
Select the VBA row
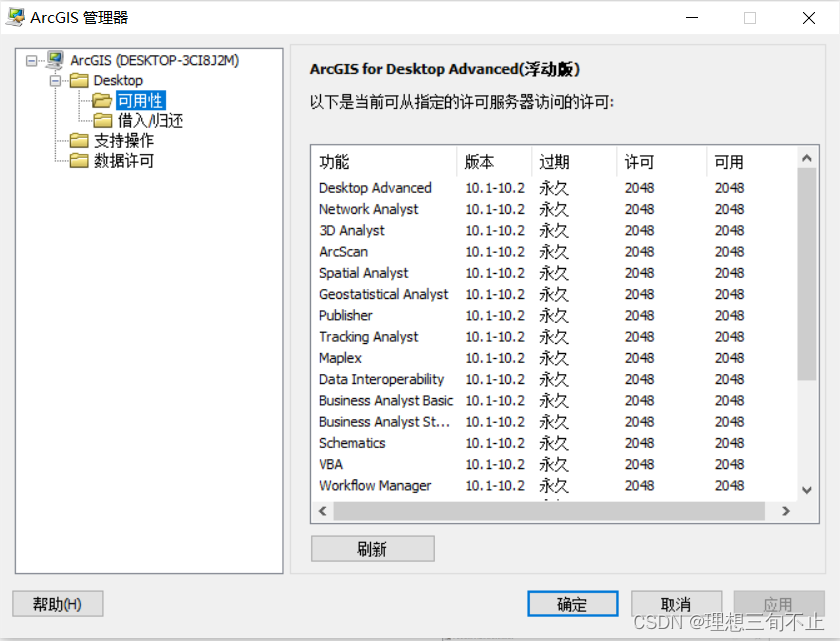coord(554,464)
